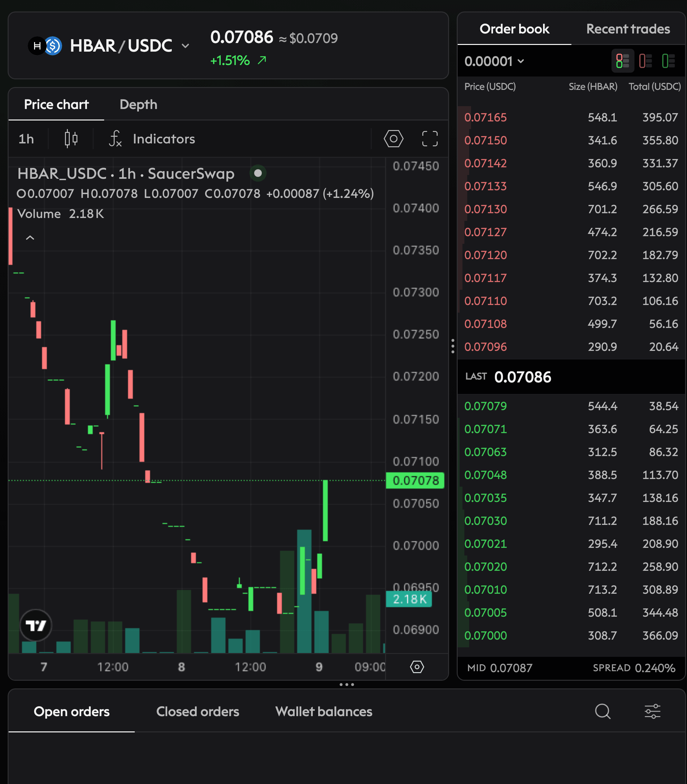Screen dimensions: 687x784
Task: Click the vertical panel resize handle dots
Action: pos(453,346)
